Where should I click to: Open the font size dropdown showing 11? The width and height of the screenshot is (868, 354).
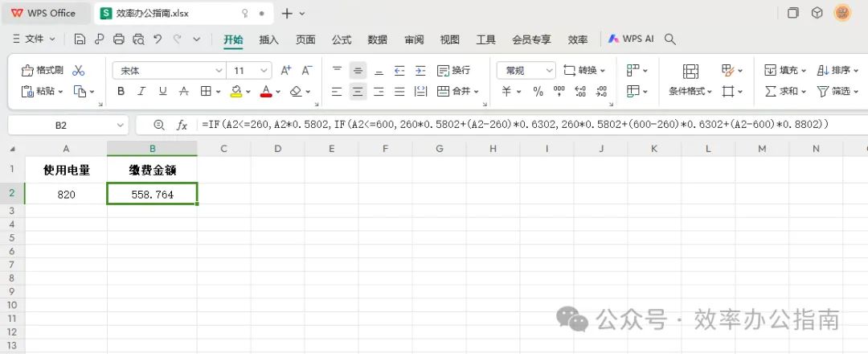click(264, 71)
